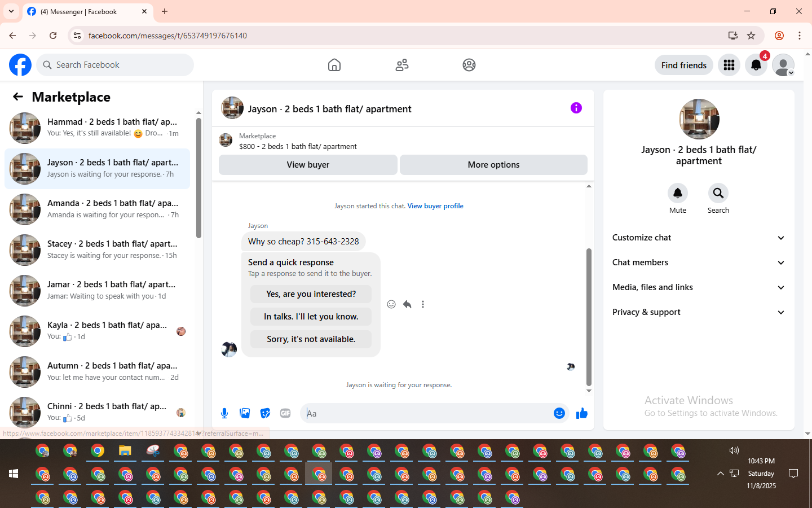Open View buyer profile link
Image resolution: width=812 pixels, height=508 pixels.
tap(435, 206)
